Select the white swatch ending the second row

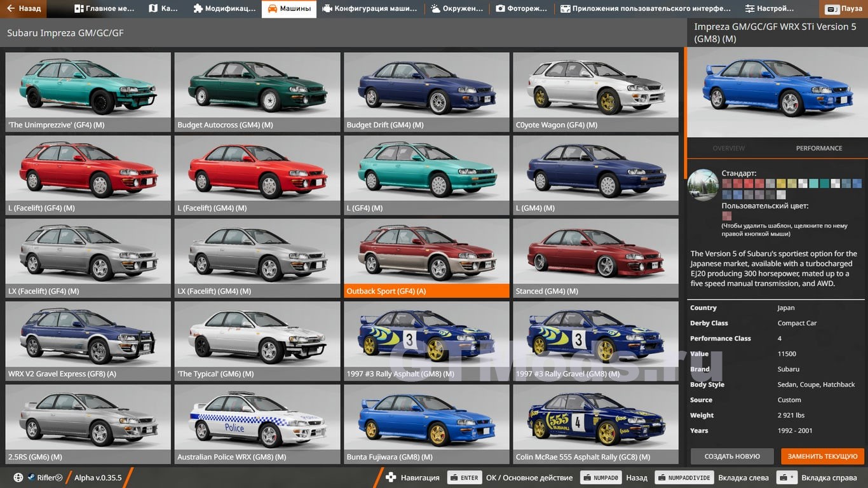[x=781, y=194]
